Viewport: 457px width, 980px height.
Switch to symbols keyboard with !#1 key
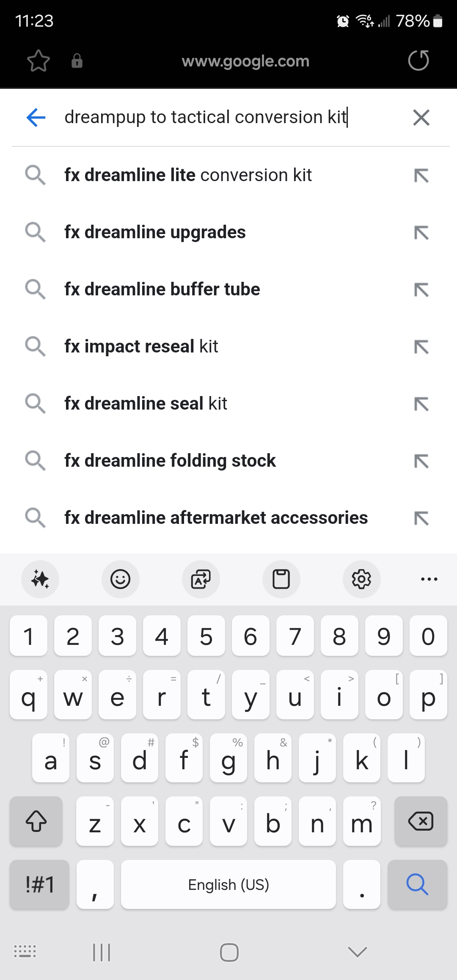click(x=39, y=884)
